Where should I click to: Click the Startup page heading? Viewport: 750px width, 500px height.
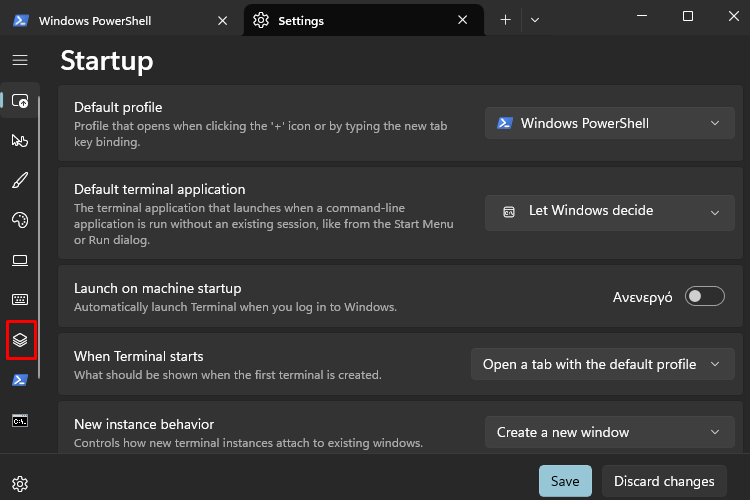pyautogui.click(x=107, y=61)
